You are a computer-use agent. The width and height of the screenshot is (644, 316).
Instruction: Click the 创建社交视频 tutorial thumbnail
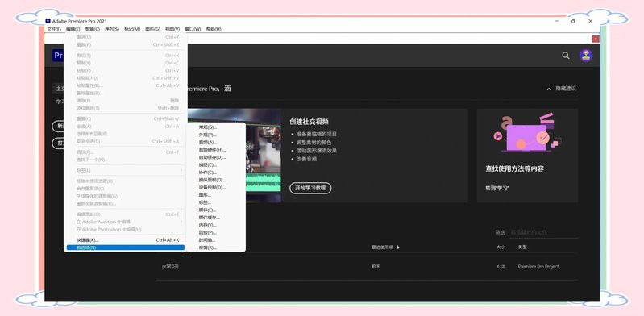coord(264,156)
